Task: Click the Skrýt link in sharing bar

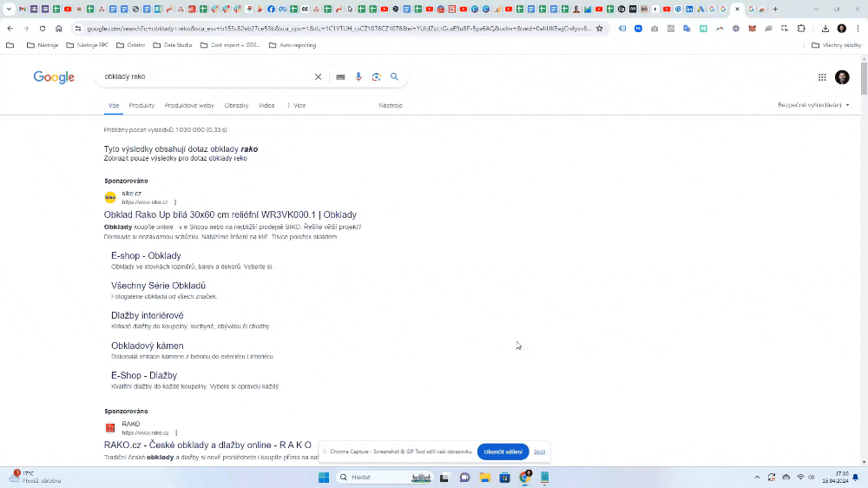Action: click(x=539, y=452)
